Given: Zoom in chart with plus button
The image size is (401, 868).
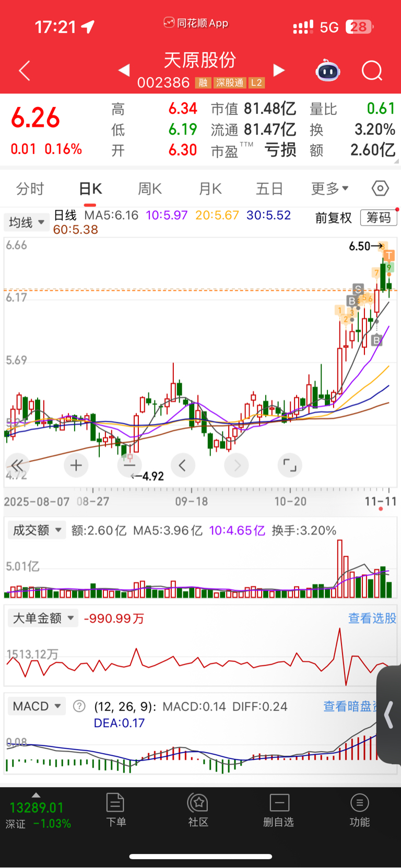Looking at the screenshot, I should pyautogui.click(x=76, y=465).
